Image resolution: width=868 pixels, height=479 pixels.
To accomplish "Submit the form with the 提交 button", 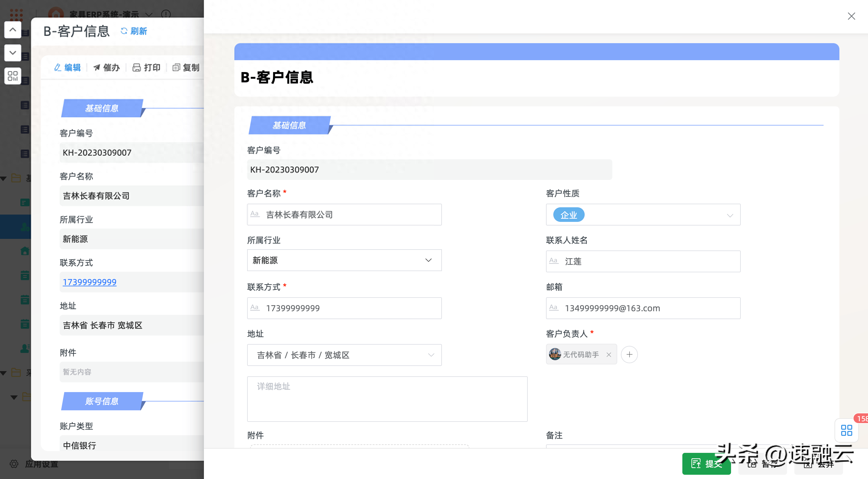I will tap(706, 464).
